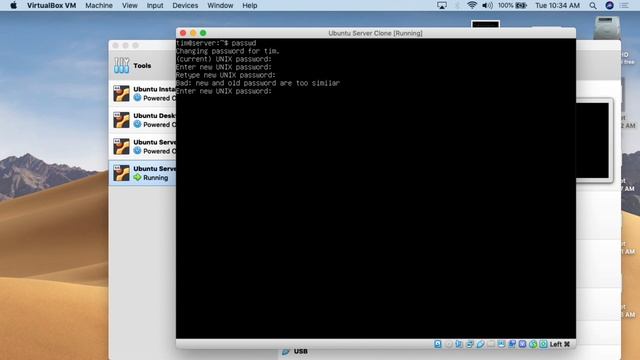This screenshot has width=640, height=360.
Task: Click the display indicator in VM status bar
Action: point(501,344)
